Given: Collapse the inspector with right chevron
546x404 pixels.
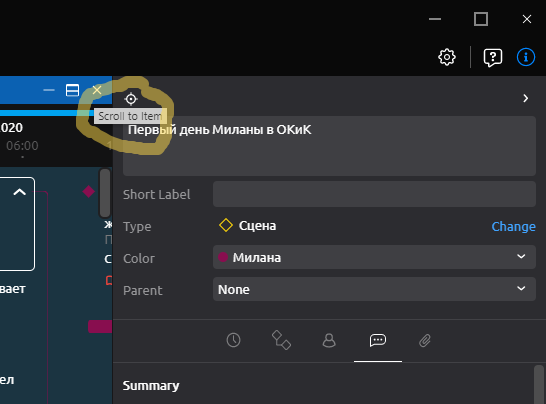Looking at the screenshot, I should tap(525, 98).
